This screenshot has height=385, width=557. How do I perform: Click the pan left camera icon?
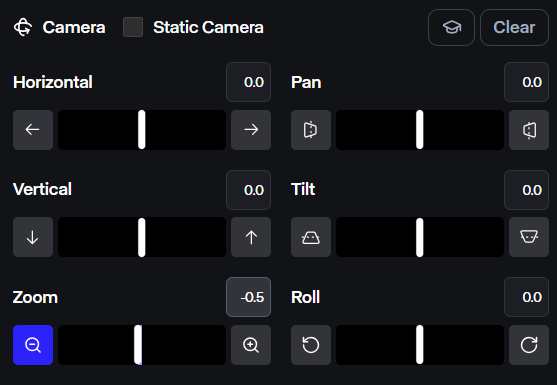click(311, 130)
